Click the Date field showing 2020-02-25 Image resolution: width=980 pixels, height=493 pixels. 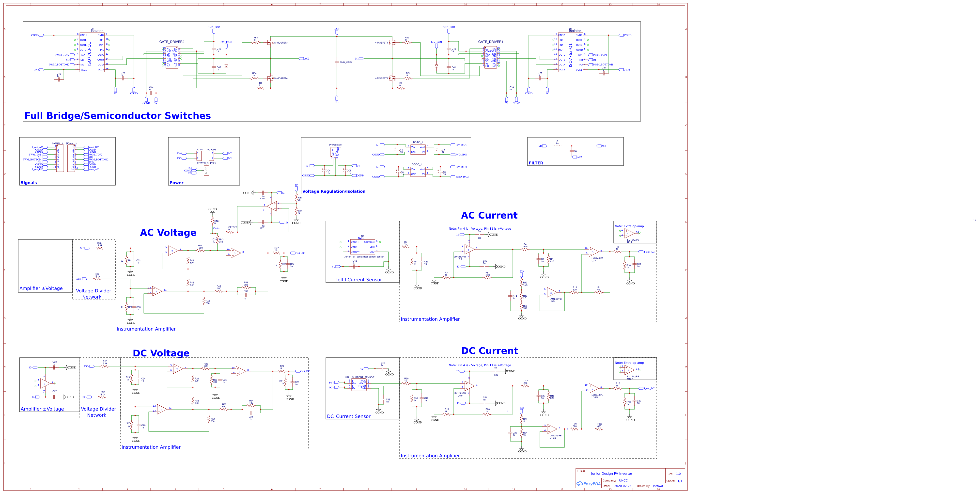click(623, 486)
